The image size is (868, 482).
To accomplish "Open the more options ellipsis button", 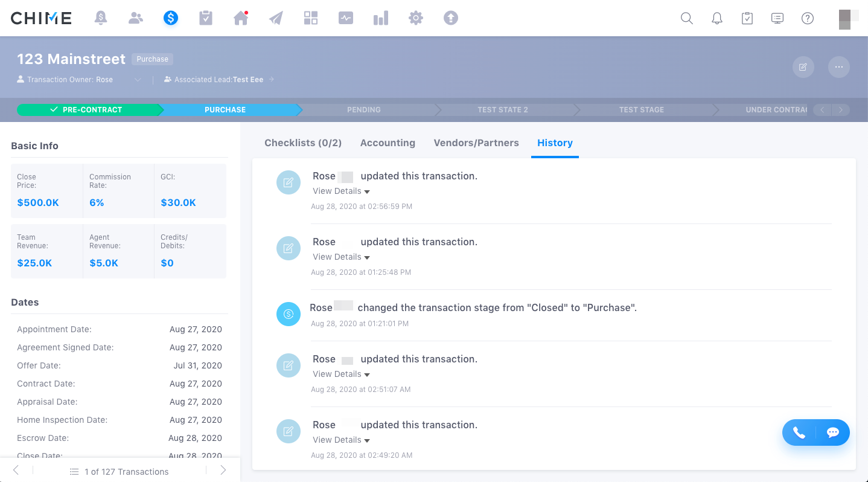I will pos(839,67).
